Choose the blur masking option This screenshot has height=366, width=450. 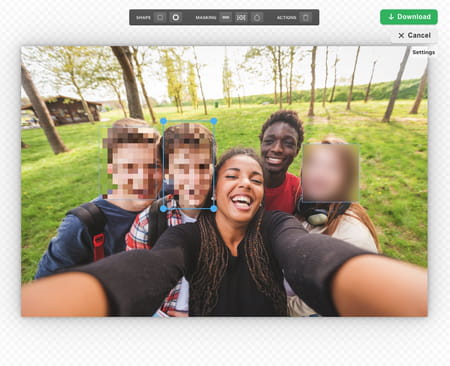coord(257,17)
